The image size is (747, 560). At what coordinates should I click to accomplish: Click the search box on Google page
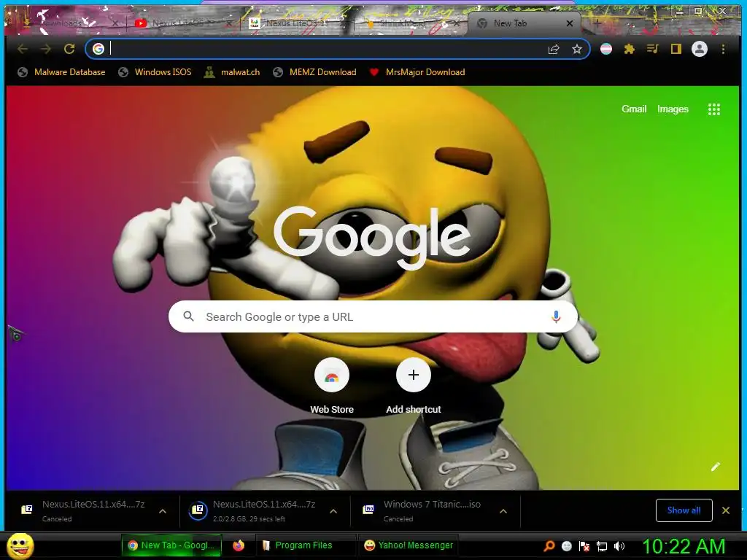(x=373, y=316)
